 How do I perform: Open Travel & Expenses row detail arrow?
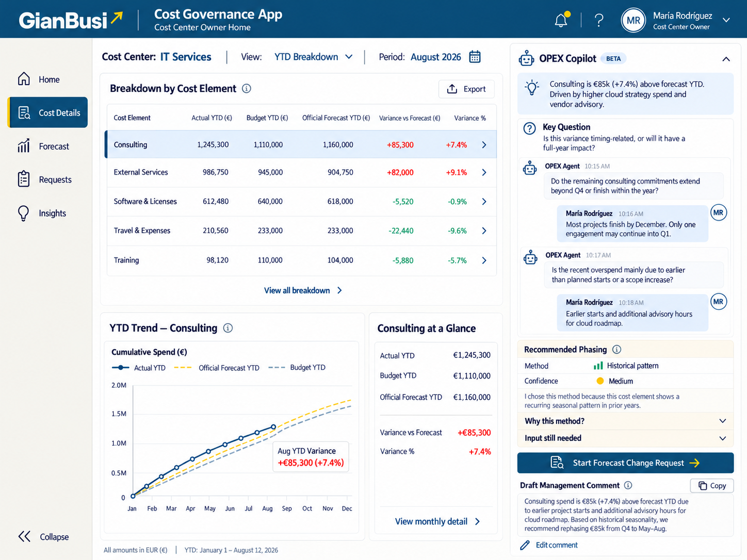point(484,230)
